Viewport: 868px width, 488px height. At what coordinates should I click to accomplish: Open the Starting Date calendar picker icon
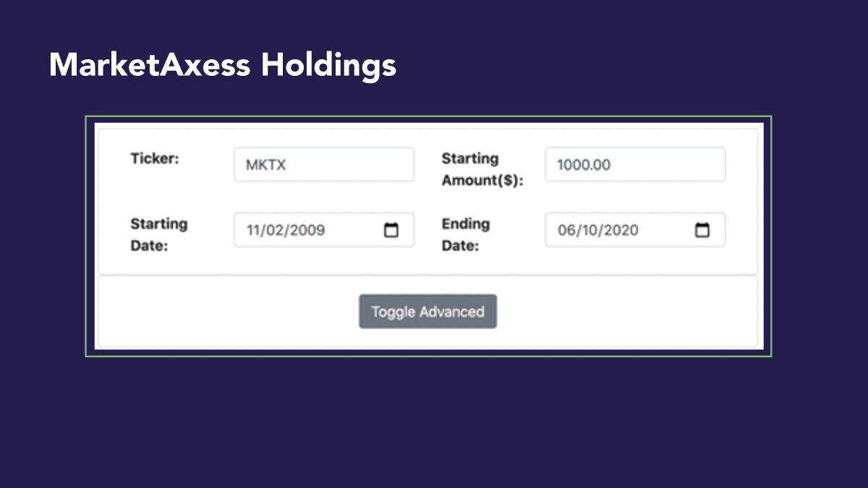pos(391,230)
